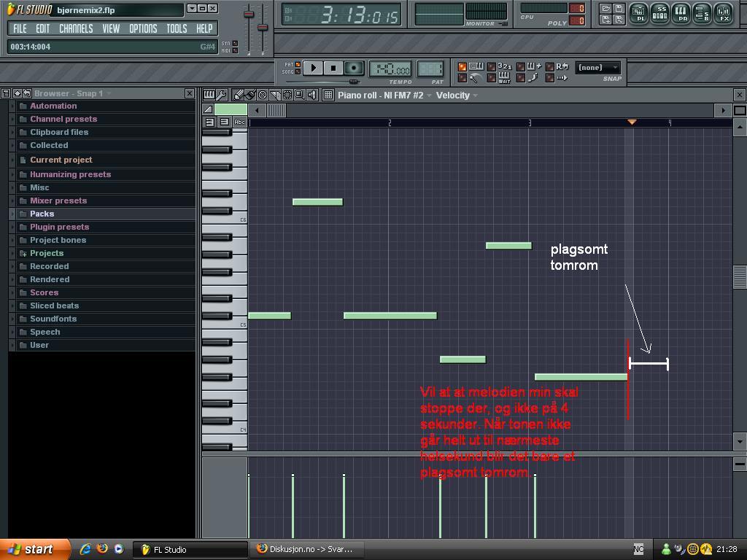Select SONG playback mode

[298, 72]
